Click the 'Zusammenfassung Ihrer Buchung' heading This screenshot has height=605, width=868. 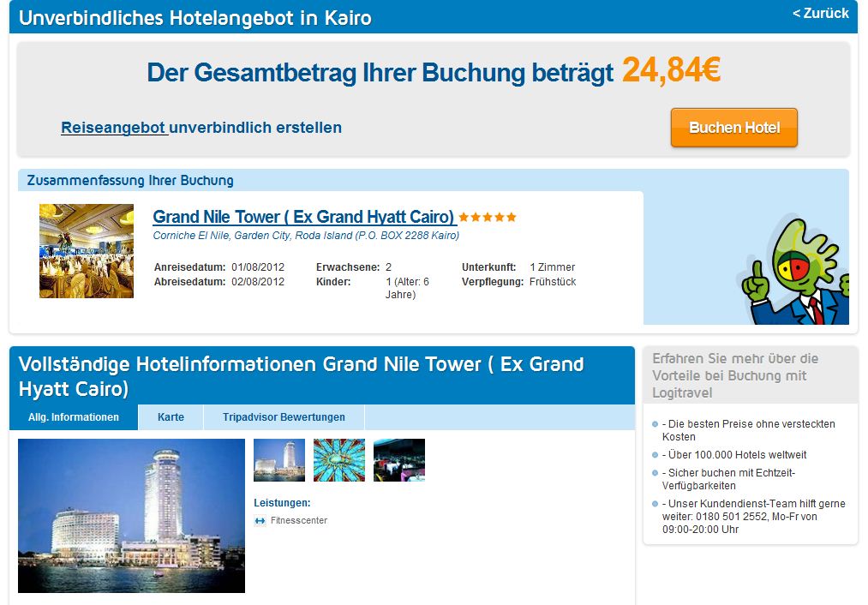pos(130,181)
